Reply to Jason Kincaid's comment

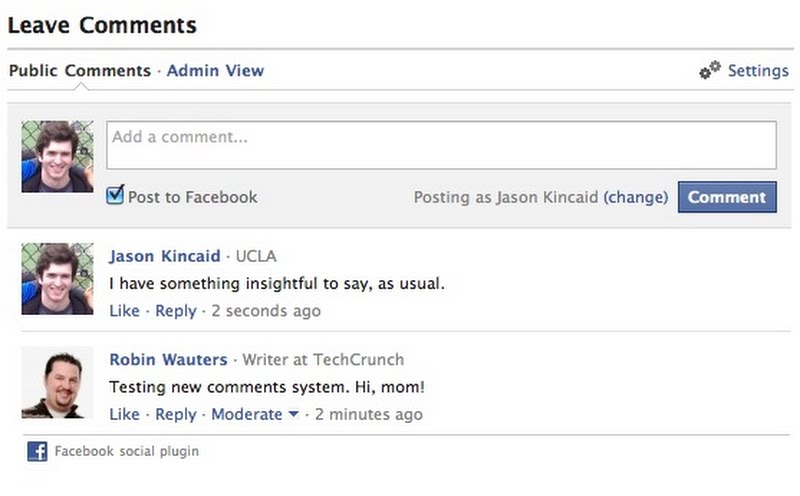(x=176, y=311)
